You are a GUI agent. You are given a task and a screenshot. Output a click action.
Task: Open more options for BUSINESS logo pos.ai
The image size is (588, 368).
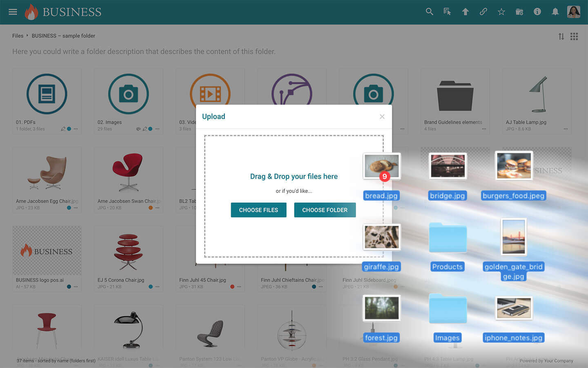(76, 287)
